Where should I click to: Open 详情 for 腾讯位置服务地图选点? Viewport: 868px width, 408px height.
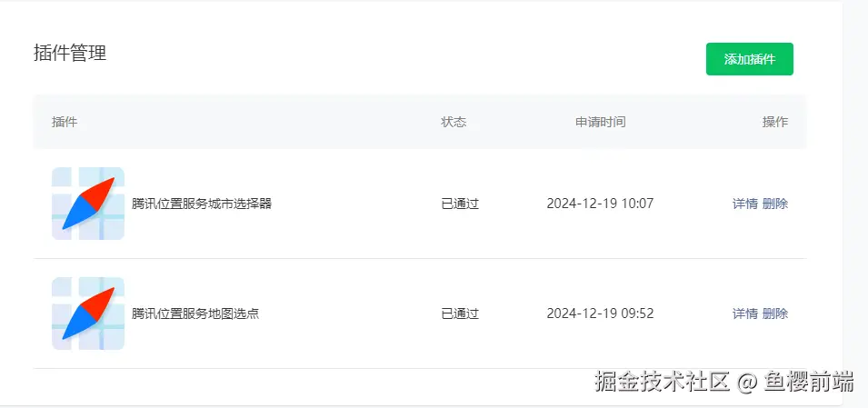[744, 313]
